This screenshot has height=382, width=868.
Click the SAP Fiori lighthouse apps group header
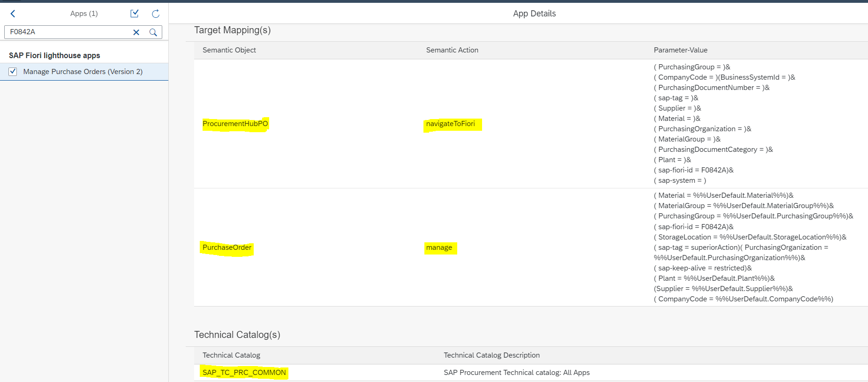[x=54, y=55]
